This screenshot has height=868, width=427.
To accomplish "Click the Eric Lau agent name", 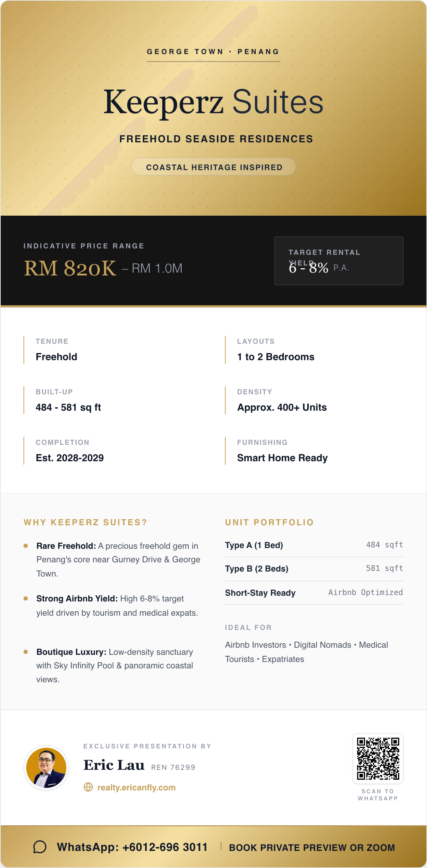I will click(x=114, y=765).
